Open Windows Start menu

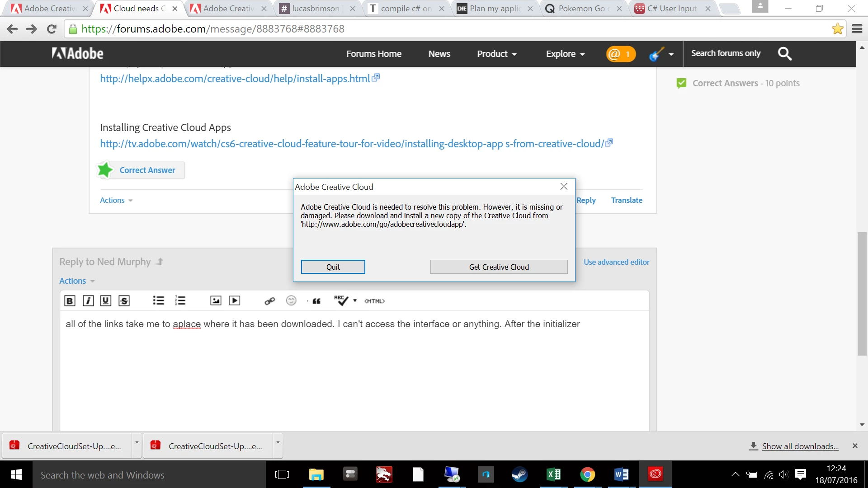pos(16,475)
